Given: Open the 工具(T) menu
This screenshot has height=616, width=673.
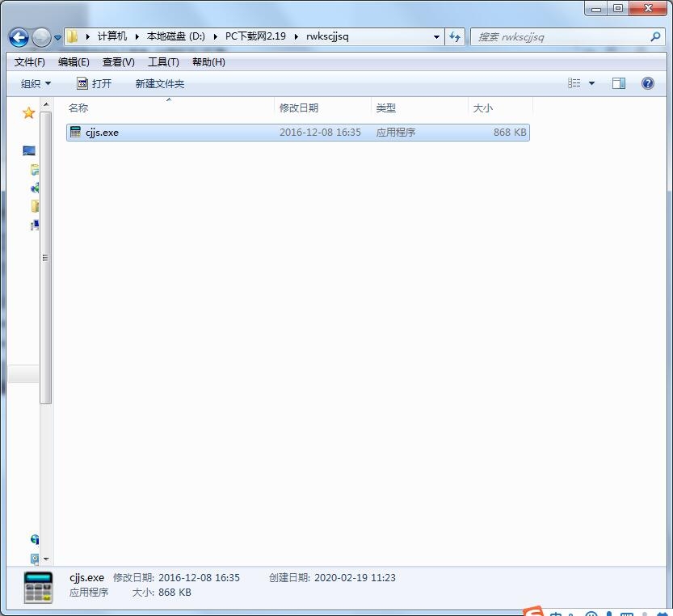Looking at the screenshot, I should pyautogui.click(x=163, y=62).
